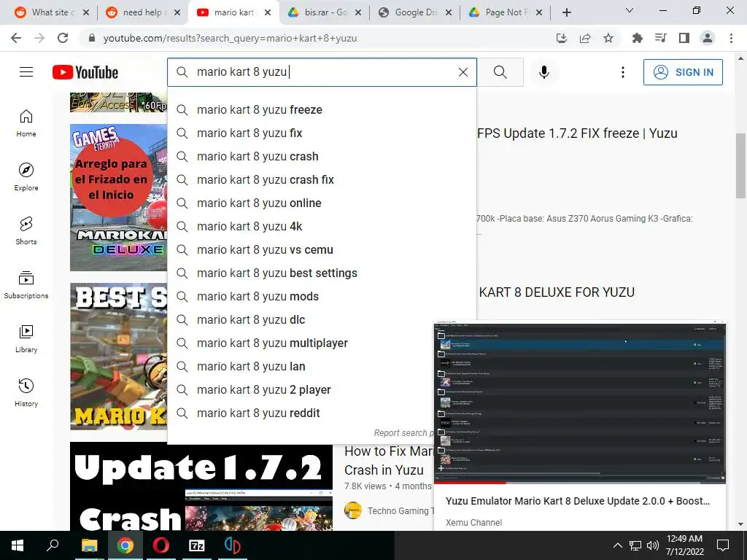The width and height of the screenshot is (747, 560).
Task: Select suggestion 'mario kart 8 yuzu vs cemu'
Action: coord(322,249)
